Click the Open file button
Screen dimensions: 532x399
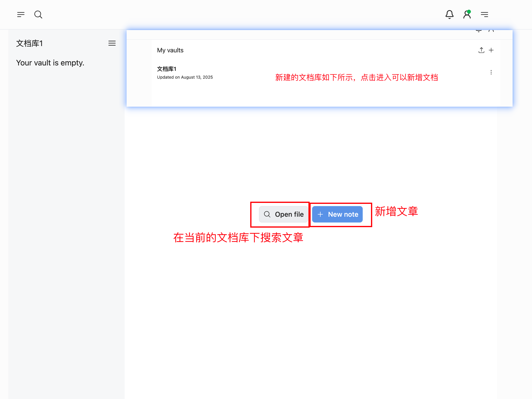pyautogui.click(x=283, y=214)
